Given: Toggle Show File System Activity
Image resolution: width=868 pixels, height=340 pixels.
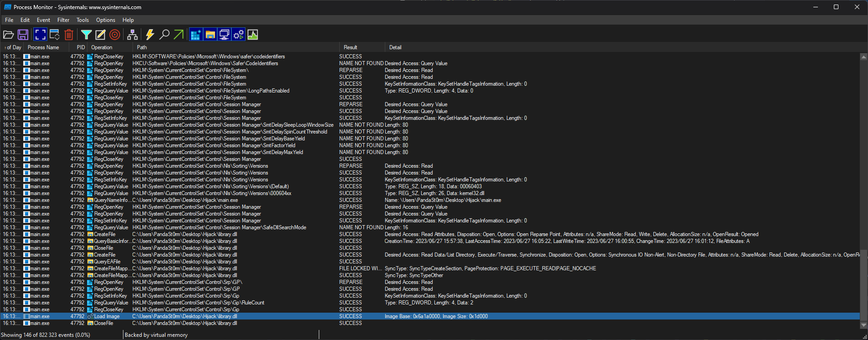Looking at the screenshot, I should tap(210, 35).
